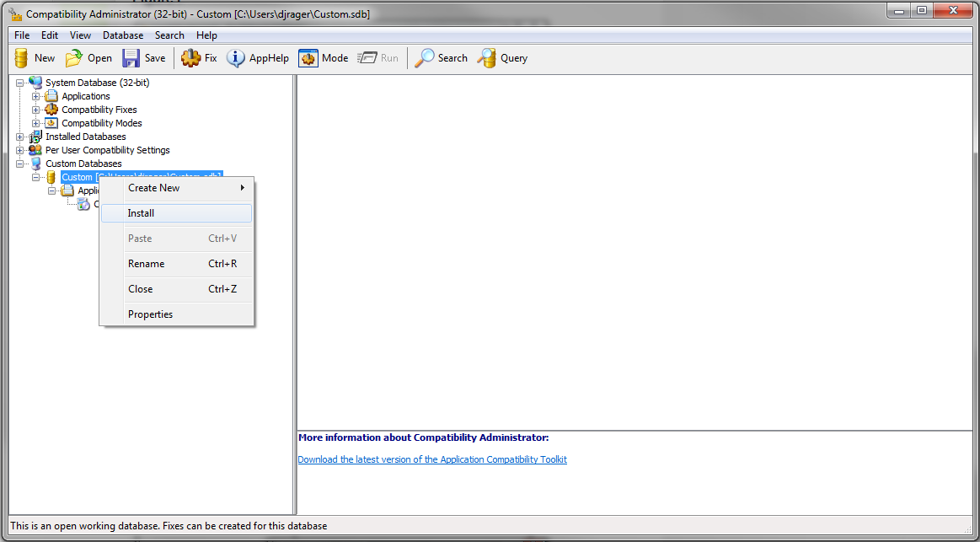
Task: Click the New toolbar button label
Action: (45, 58)
